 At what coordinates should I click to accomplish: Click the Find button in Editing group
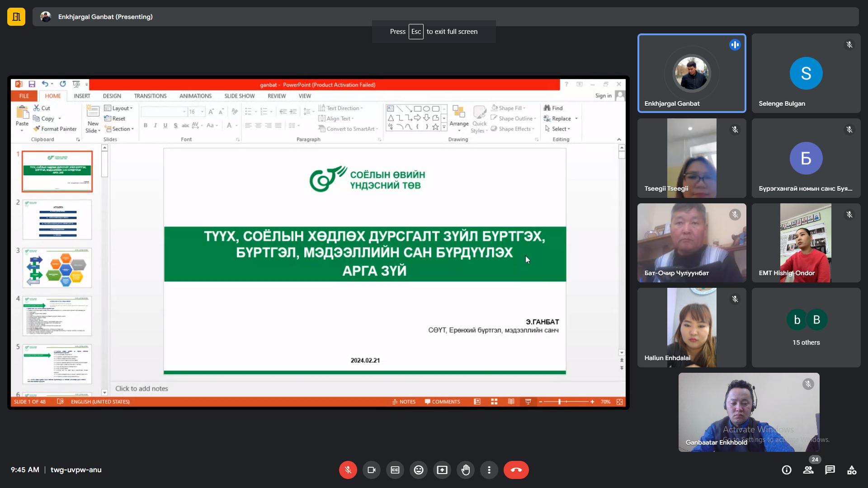(x=553, y=108)
